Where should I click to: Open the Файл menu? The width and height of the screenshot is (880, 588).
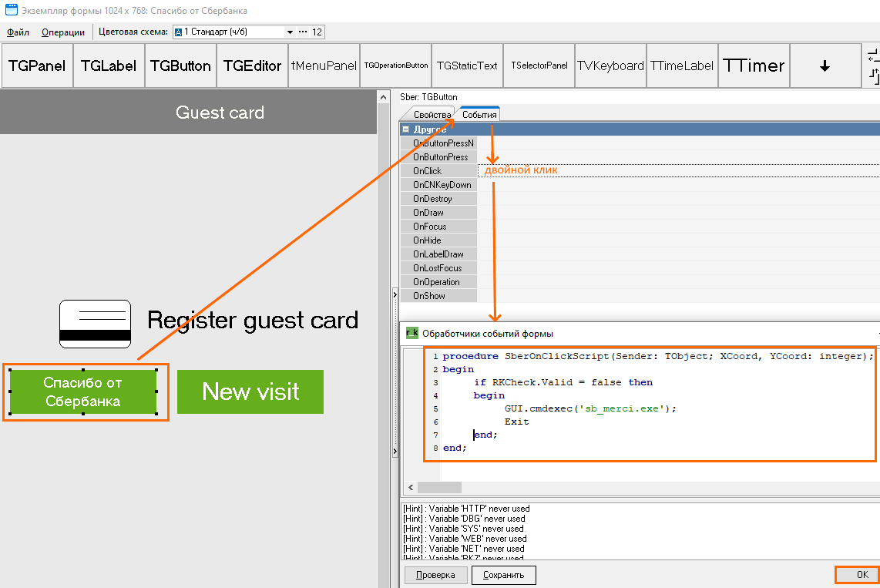coord(18,32)
